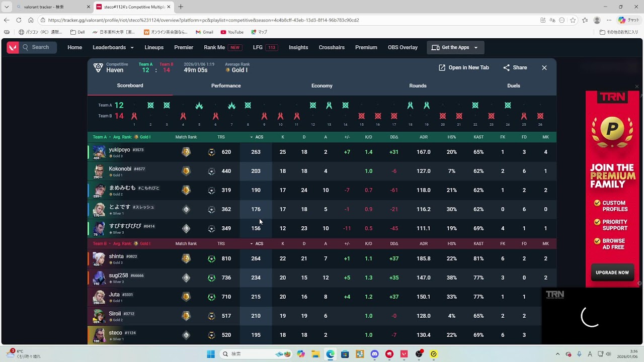The image size is (644, 362).
Task: Open Kokonobi's player profile
Action: 120,169
